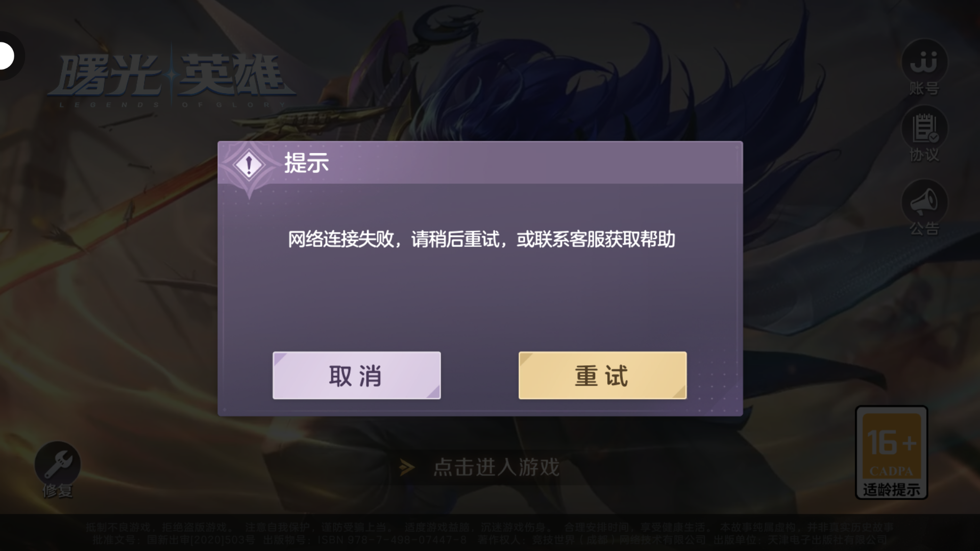The height and width of the screenshot is (551, 980).
Task: Tap the 公告 text label
Action: pyautogui.click(x=924, y=229)
